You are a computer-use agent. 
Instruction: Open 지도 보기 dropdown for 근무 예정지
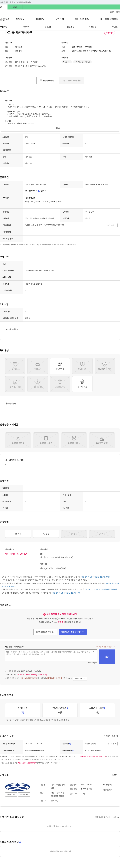click(112, 225)
